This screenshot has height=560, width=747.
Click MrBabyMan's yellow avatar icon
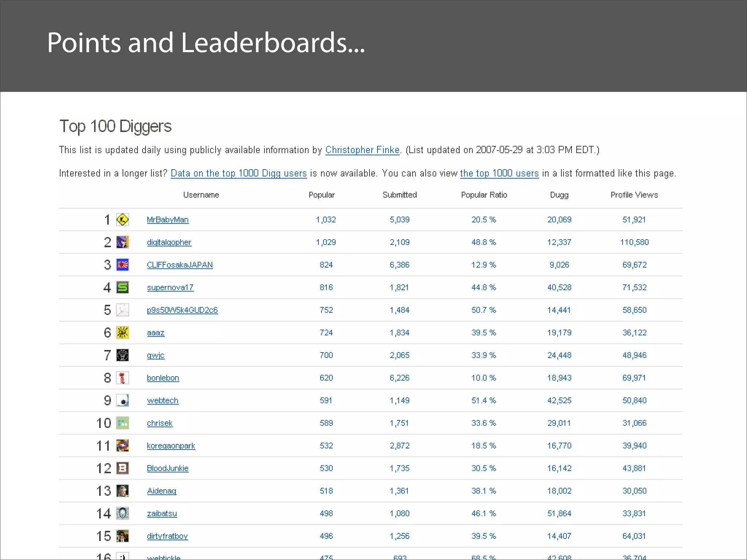pyautogui.click(x=123, y=219)
